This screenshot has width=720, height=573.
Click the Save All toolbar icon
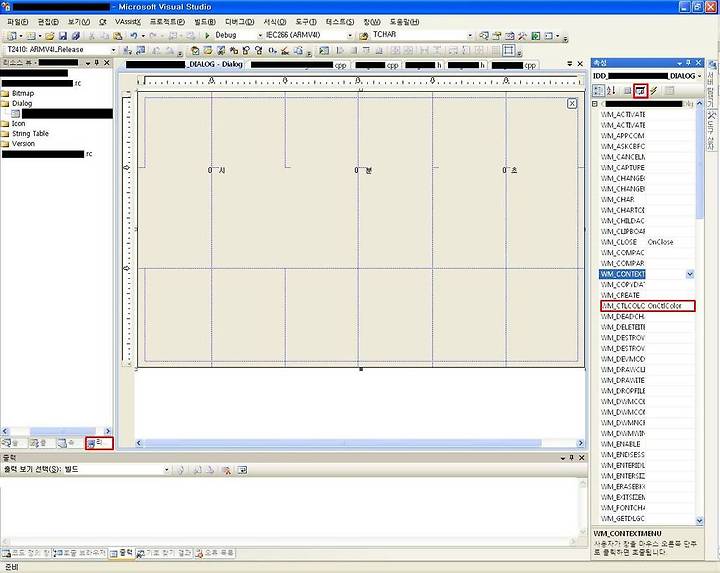click(x=76, y=35)
